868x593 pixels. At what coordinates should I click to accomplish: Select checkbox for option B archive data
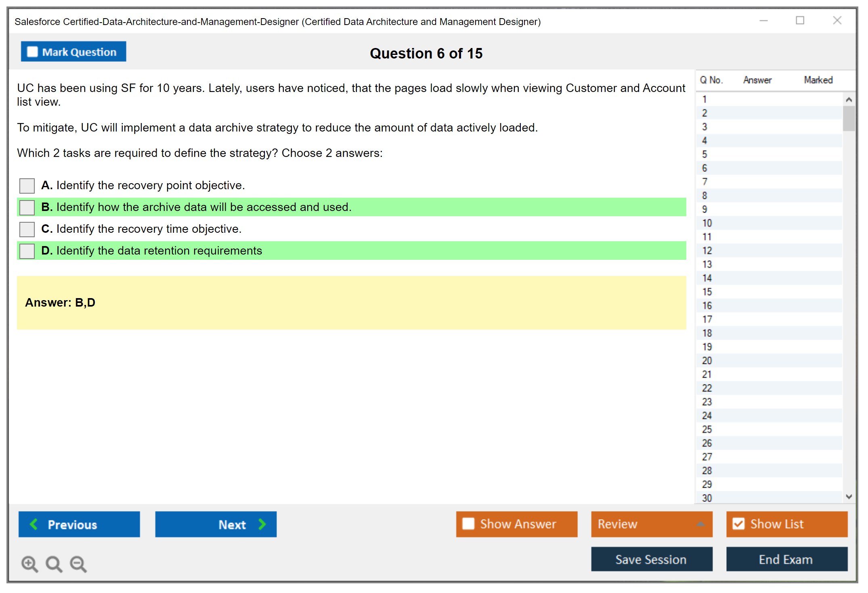[x=27, y=207]
